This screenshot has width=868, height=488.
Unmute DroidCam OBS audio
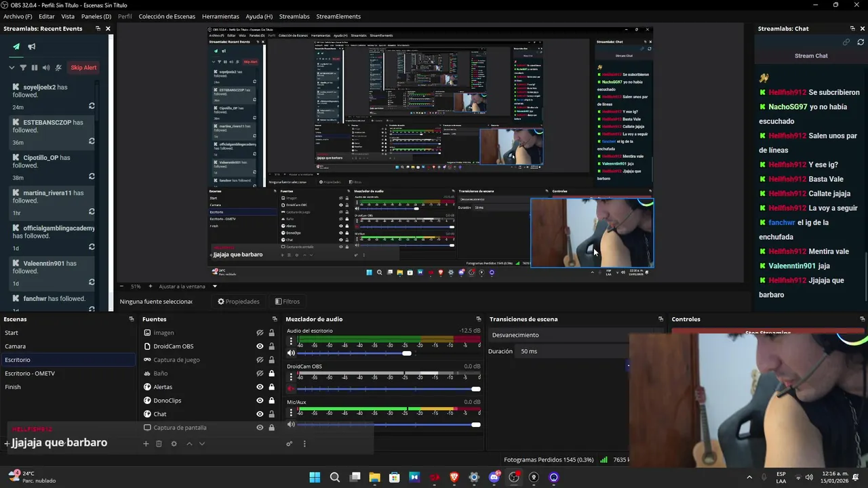pos(291,389)
